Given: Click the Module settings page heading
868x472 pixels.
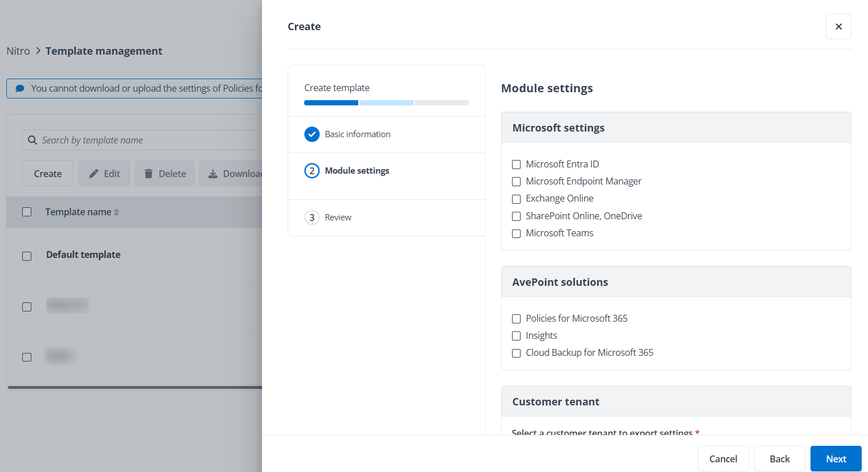Looking at the screenshot, I should pyautogui.click(x=547, y=88).
